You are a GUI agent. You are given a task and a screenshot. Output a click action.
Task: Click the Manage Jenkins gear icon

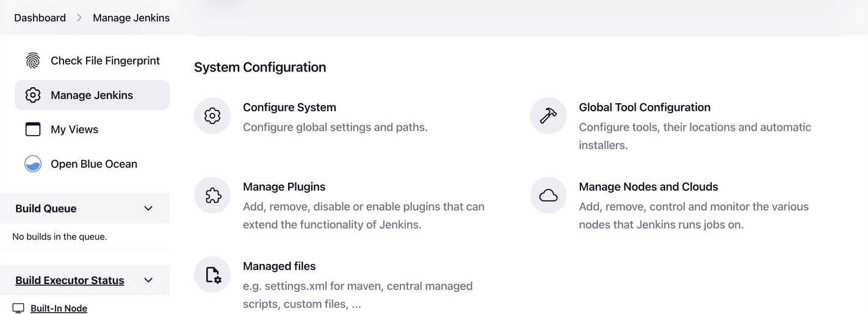point(33,95)
